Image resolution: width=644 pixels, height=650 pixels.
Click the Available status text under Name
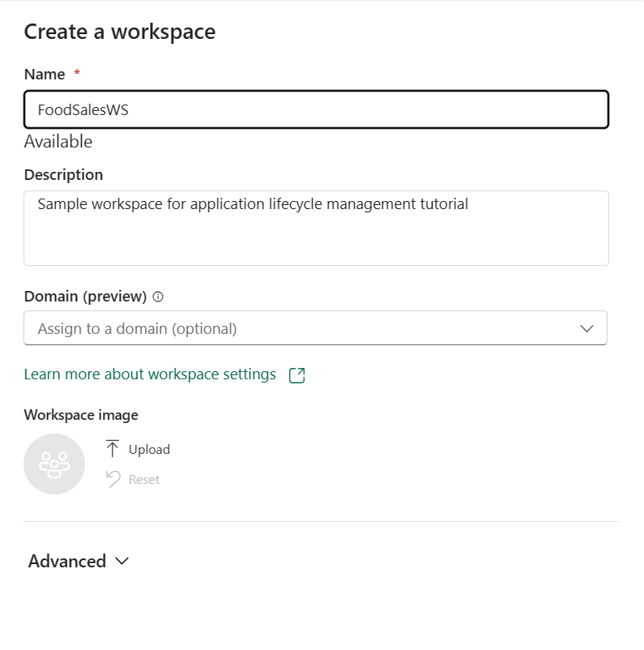tap(60, 142)
